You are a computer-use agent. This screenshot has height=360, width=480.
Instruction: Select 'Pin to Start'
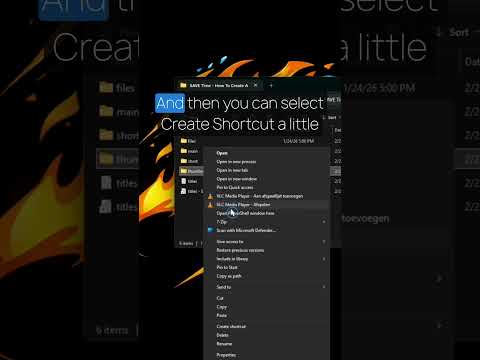(267, 267)
